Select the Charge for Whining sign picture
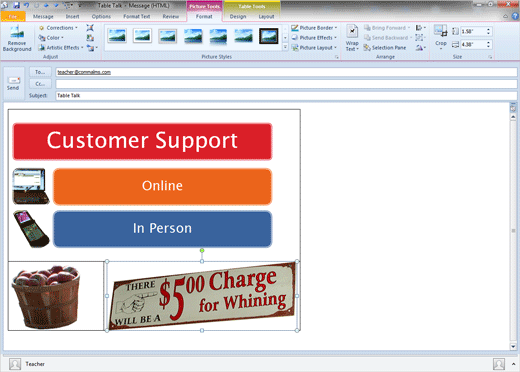This screenshot has height=372, width=520. (x=202, y=296)
